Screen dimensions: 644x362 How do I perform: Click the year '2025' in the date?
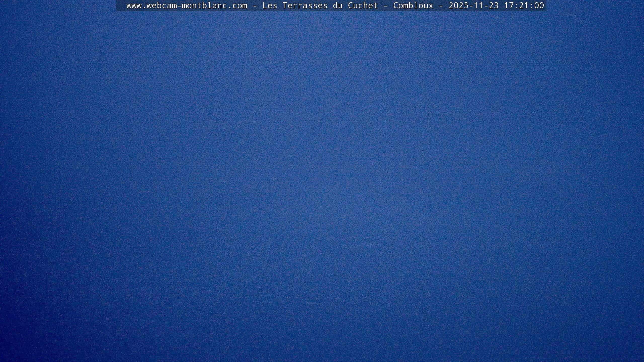(458, 6)
